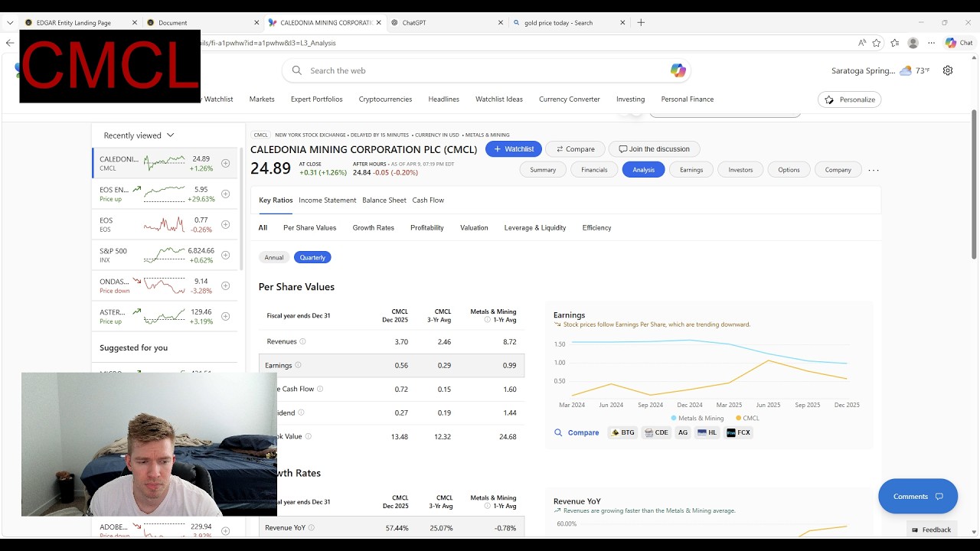Add CALEDONI... CMCL to watchlist plus icon
The image size is (980, 551).
(x=225, y=163)
